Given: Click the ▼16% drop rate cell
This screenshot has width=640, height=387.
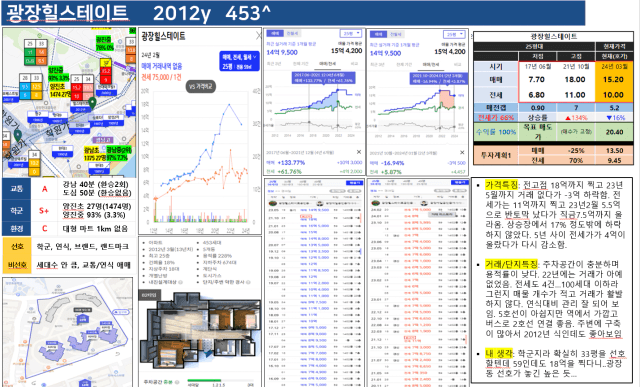Looking at the screenshot, I should [x=614, y=118].
